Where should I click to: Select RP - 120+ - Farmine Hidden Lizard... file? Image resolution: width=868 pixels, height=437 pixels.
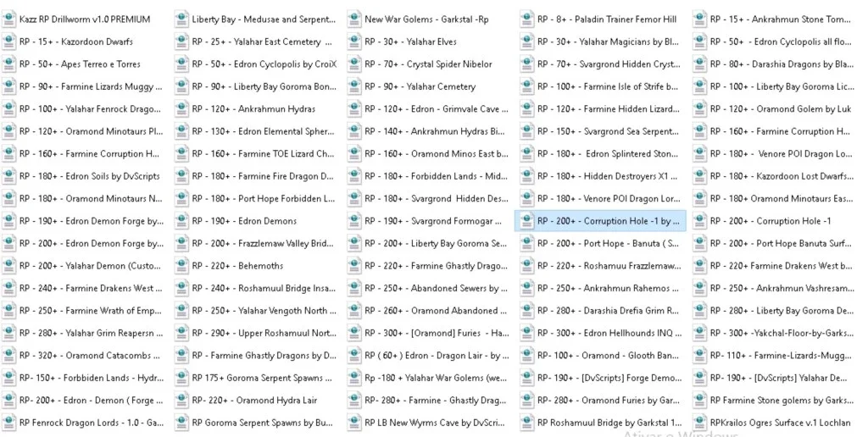609,109
